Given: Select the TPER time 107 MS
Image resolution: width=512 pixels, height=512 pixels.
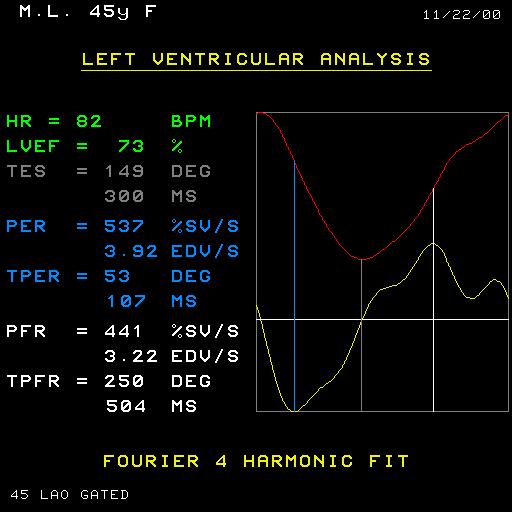Looking at the screenshot, I should point(152,301).
